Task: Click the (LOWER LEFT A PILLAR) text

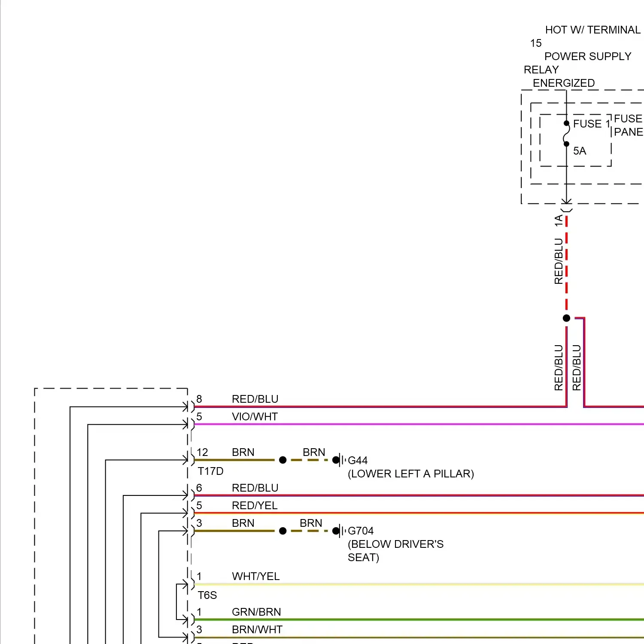Action: coord(411,474)
